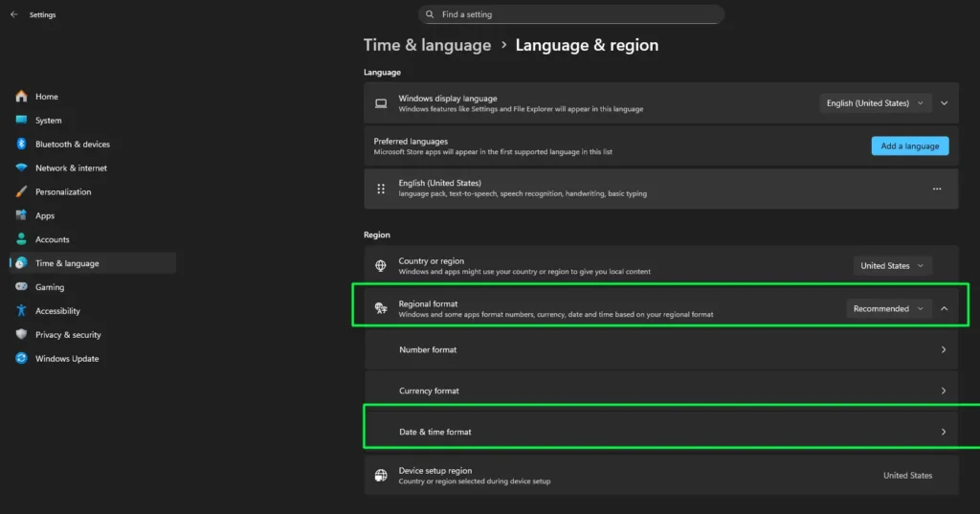
Task: Select Time & language in sidebar
Action: (x=93, y=263)
